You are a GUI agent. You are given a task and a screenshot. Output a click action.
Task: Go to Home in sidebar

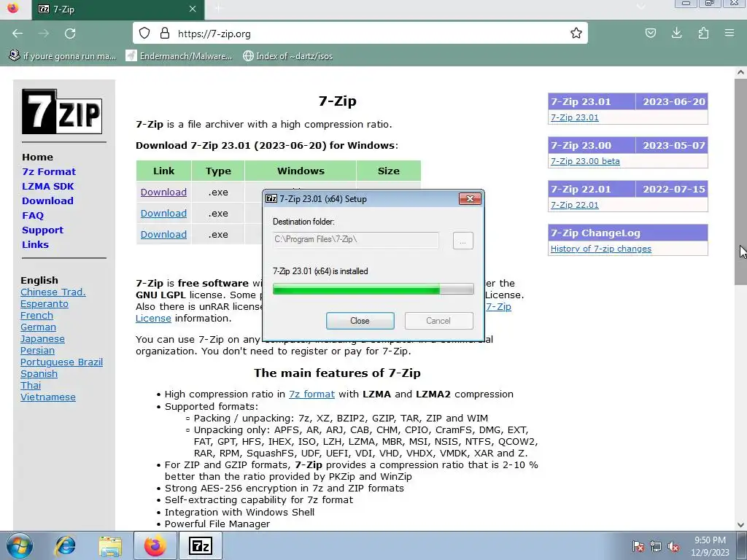[x=37, y=157]
